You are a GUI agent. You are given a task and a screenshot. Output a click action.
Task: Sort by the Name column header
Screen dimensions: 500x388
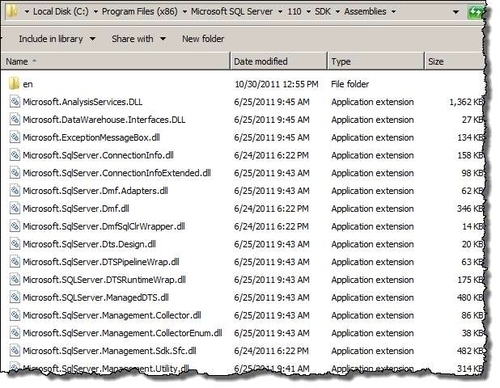115,61
